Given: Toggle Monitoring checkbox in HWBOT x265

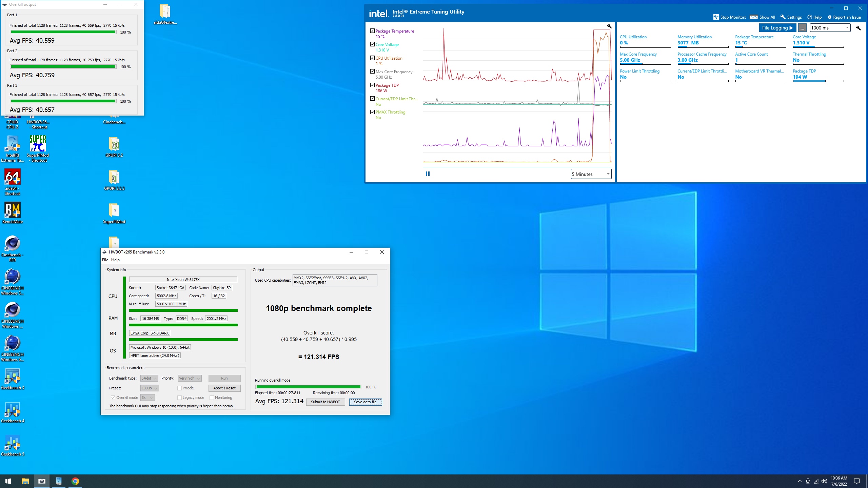Looking at the screenshot, I should click(212, 398).
